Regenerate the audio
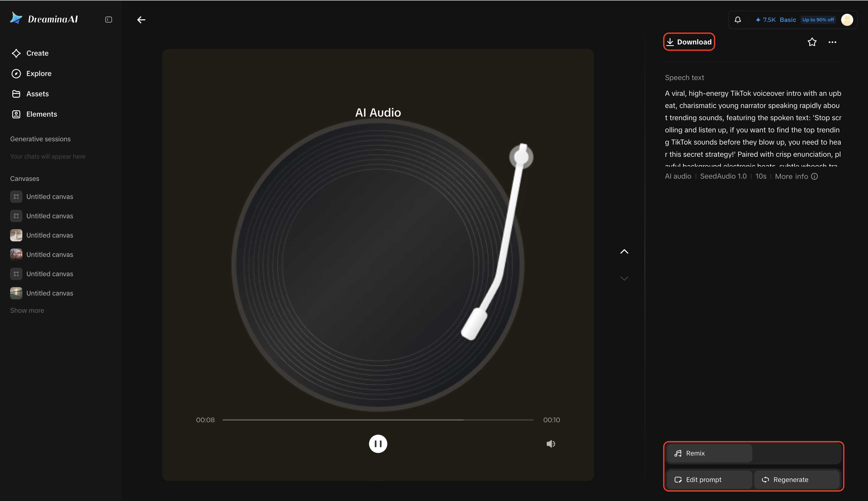Screen dimensions: 868x501 (797, 480)
